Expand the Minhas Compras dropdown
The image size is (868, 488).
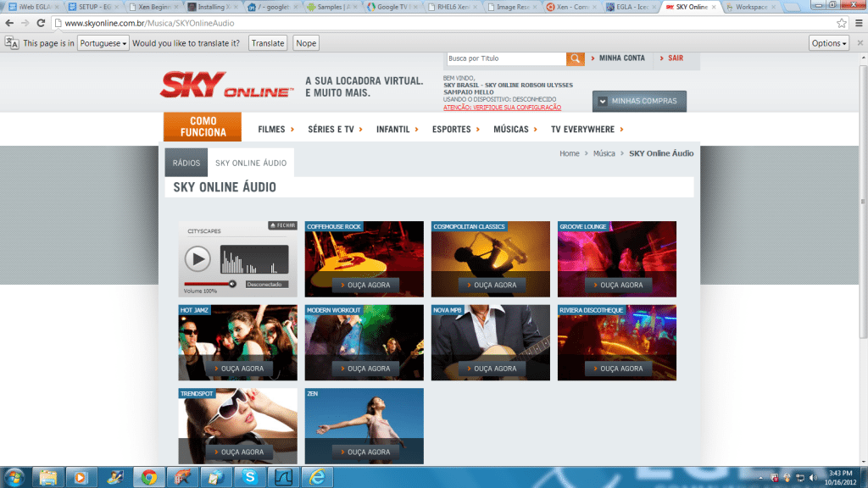[x=639, y=102]
